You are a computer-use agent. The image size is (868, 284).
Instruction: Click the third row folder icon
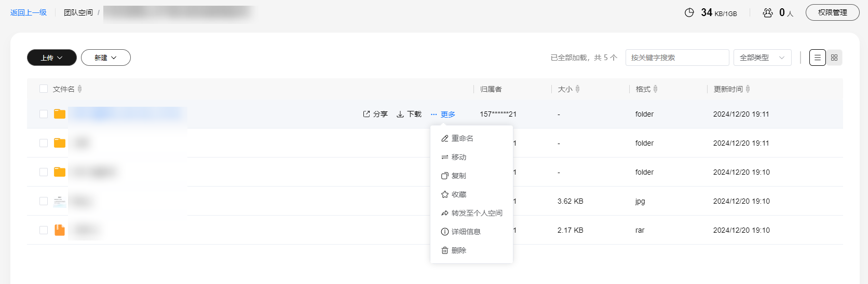coord(60,172)
